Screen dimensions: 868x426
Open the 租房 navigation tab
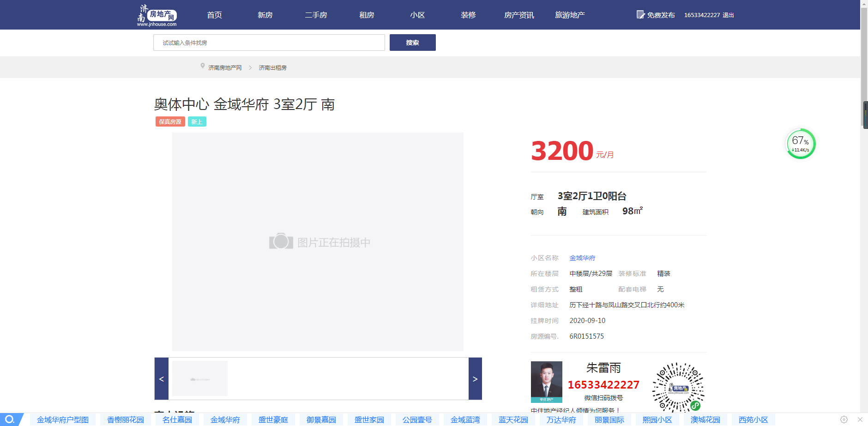[x=367, y=15]
